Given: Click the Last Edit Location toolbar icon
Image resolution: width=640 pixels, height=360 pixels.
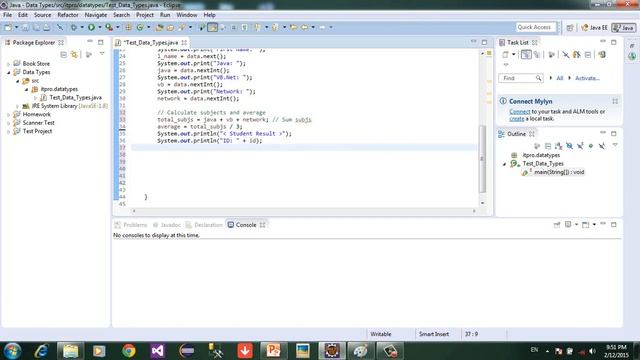Looking at the screenshot, I should pos(293,27).
